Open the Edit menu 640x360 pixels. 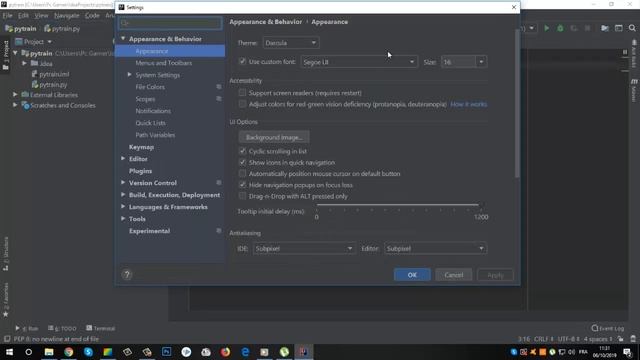23,16
